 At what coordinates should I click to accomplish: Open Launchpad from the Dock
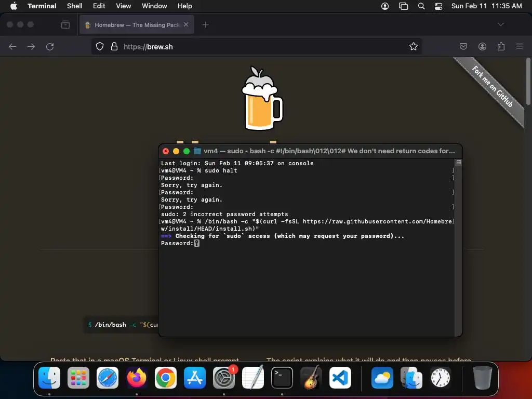pyautogui.click(x=78, y=378)
